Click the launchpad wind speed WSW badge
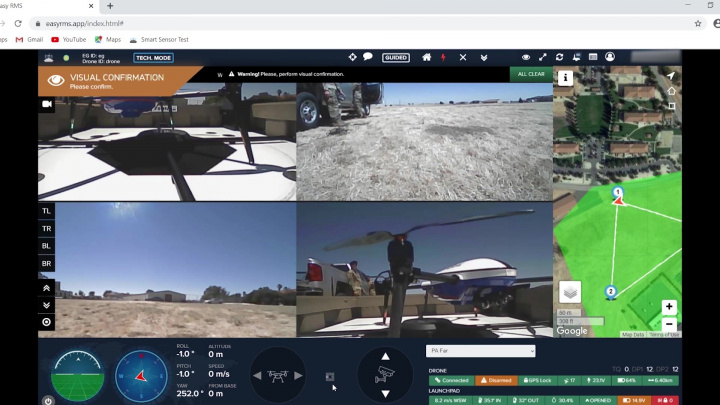This screenshot has width=720, height=405. click(x=450, y=400)
